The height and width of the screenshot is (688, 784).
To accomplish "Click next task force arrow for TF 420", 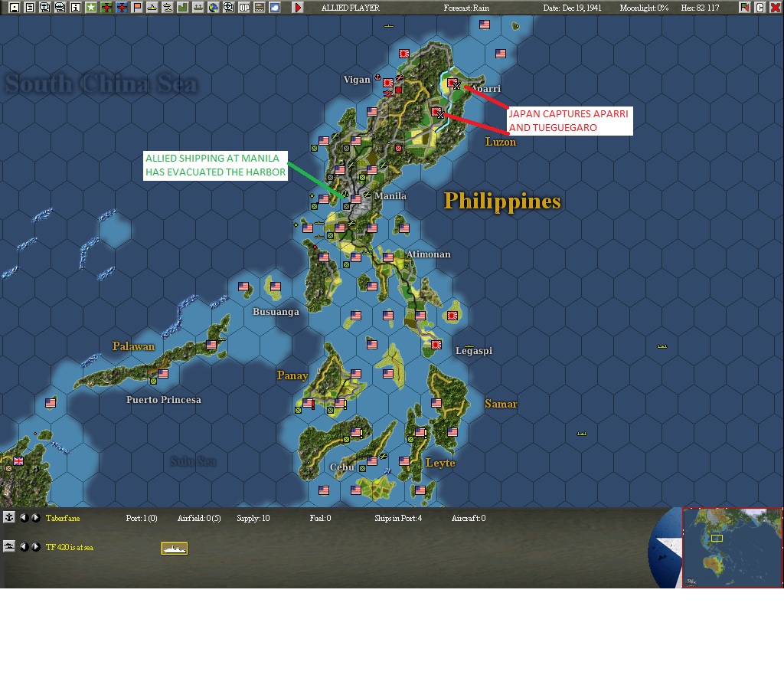I will (36, 546).
